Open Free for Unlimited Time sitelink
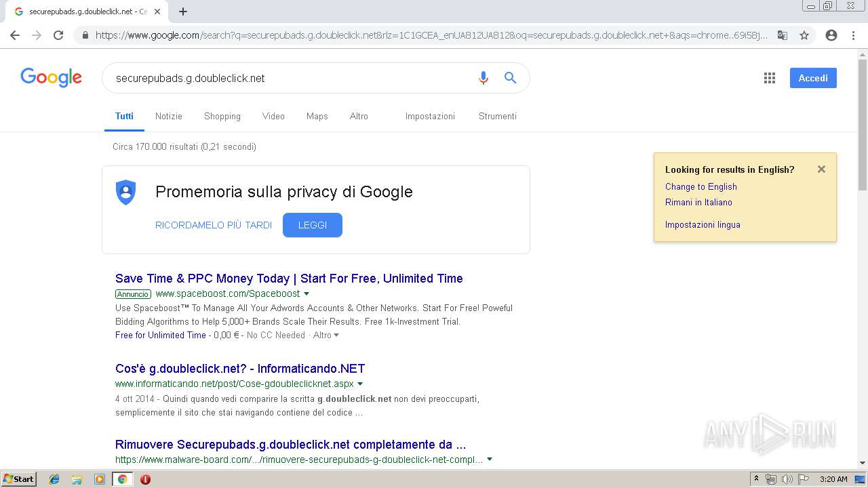868x488 pixels. [x=161, y=335]
